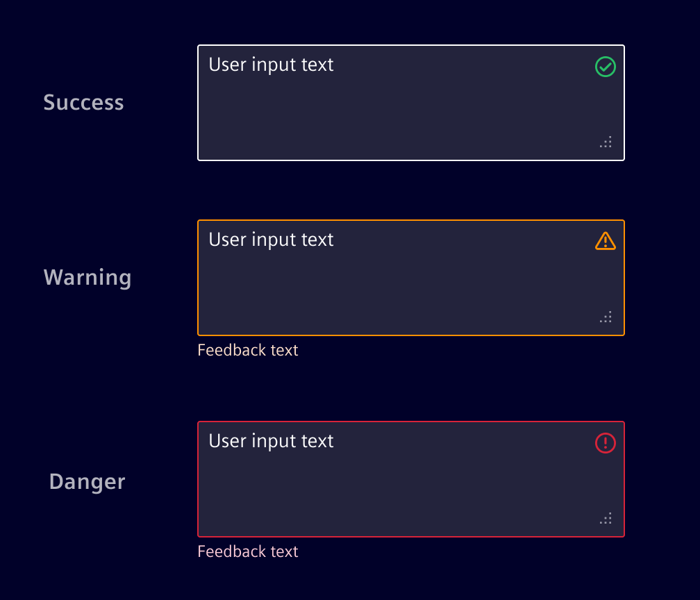The image size is (700, 600).
Task: Select the Danger section label
Action: click(x=87, y=481)
